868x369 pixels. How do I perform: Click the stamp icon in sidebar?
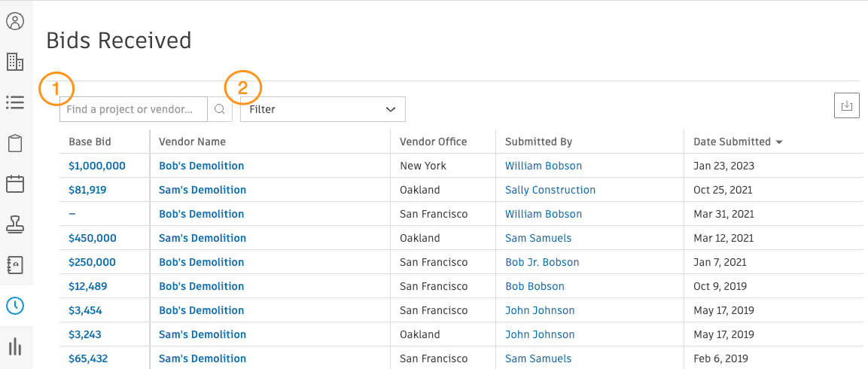[x=15, y=224]
